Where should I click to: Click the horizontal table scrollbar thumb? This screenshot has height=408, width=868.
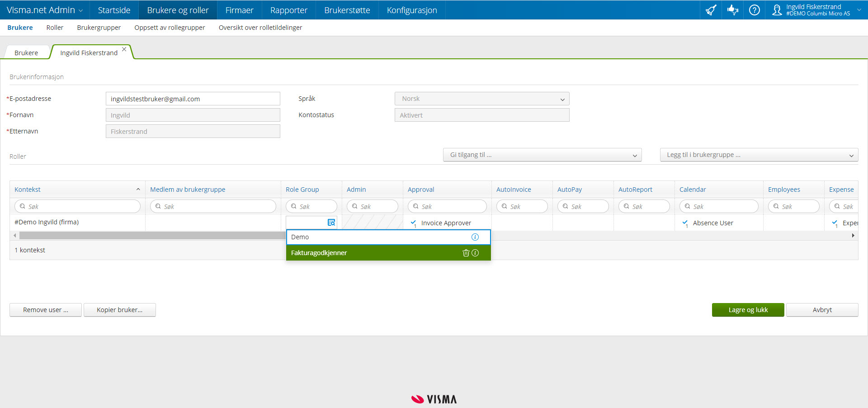[152, 235]
